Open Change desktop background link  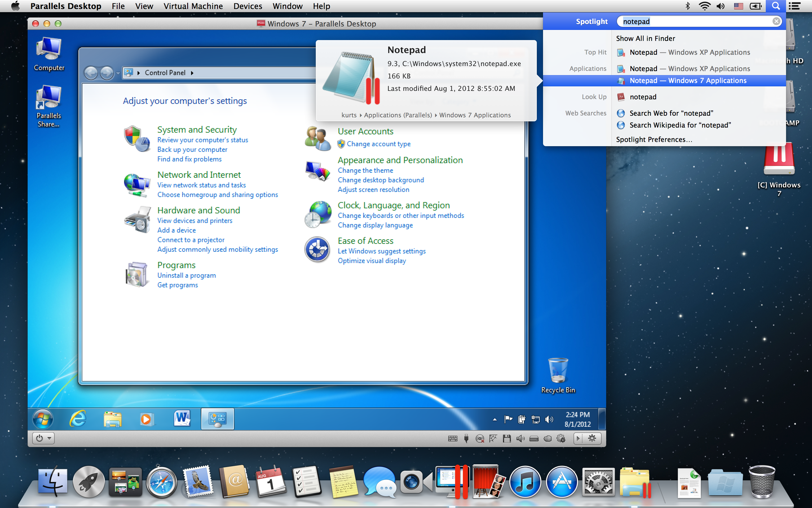(381, 180)
